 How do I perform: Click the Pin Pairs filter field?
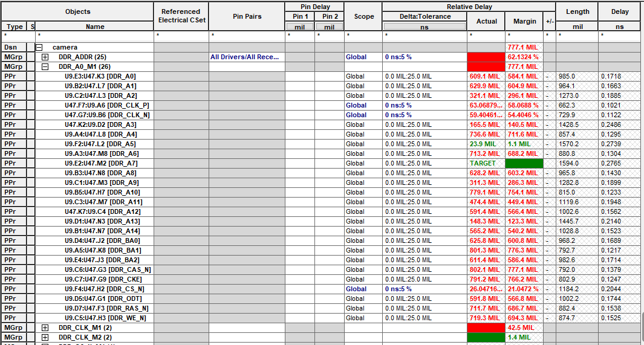[x=247, y=36]
